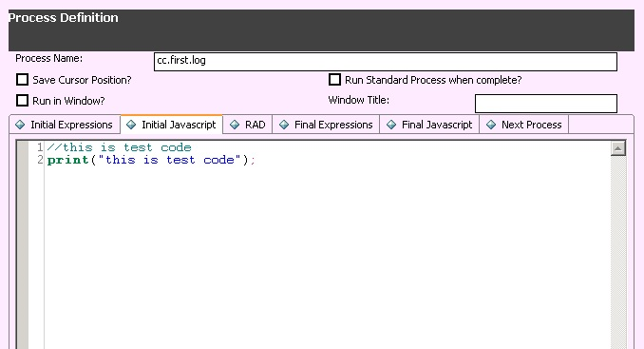The width and height of the screenshot is (644, 349).
Task: Click diamond icon on Initial Javascript tab
Action: coord(131,125)
